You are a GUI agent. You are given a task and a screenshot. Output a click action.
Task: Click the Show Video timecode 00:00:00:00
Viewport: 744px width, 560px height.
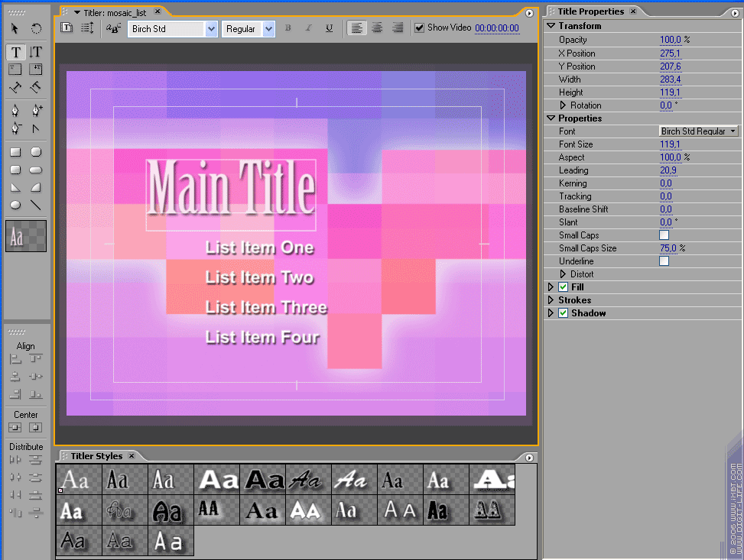click(497, 28)
